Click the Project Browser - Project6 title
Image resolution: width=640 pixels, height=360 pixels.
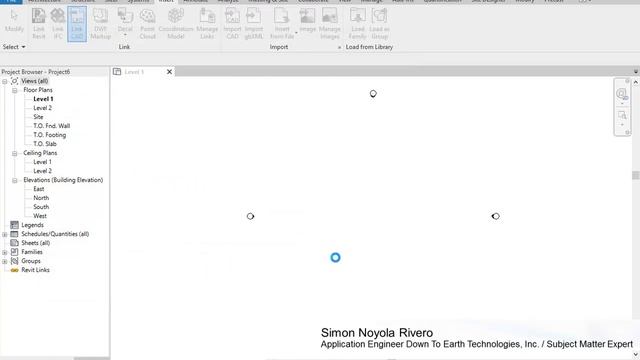(x=36, y=72)
